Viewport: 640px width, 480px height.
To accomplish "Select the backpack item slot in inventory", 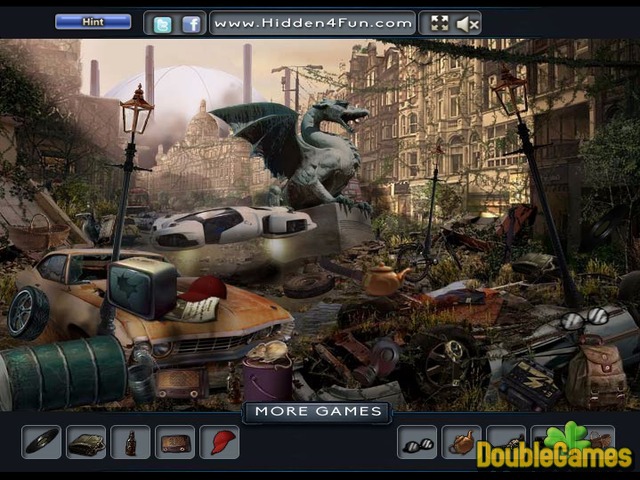I will tap(86, 442).
